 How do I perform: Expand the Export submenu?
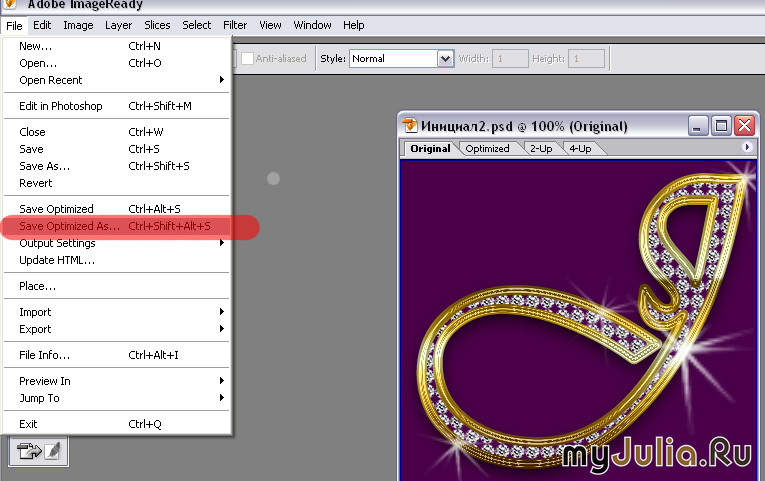click(x=116, y=329)
